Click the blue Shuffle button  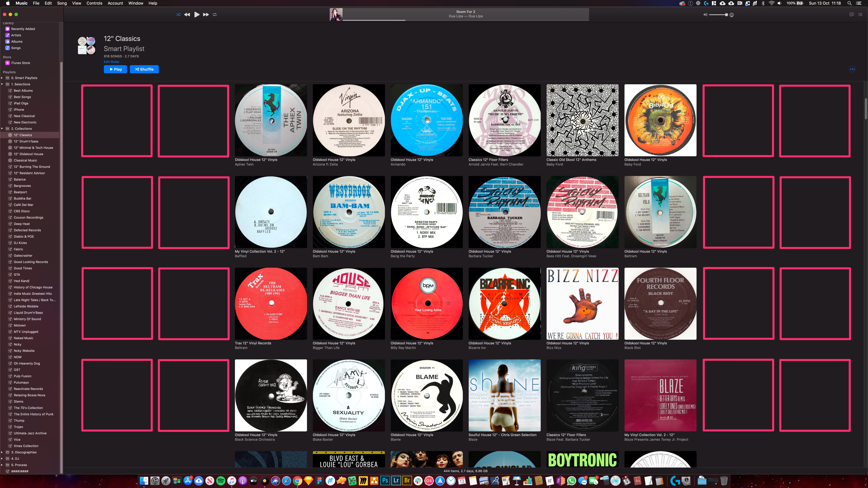tap(144, 69)
